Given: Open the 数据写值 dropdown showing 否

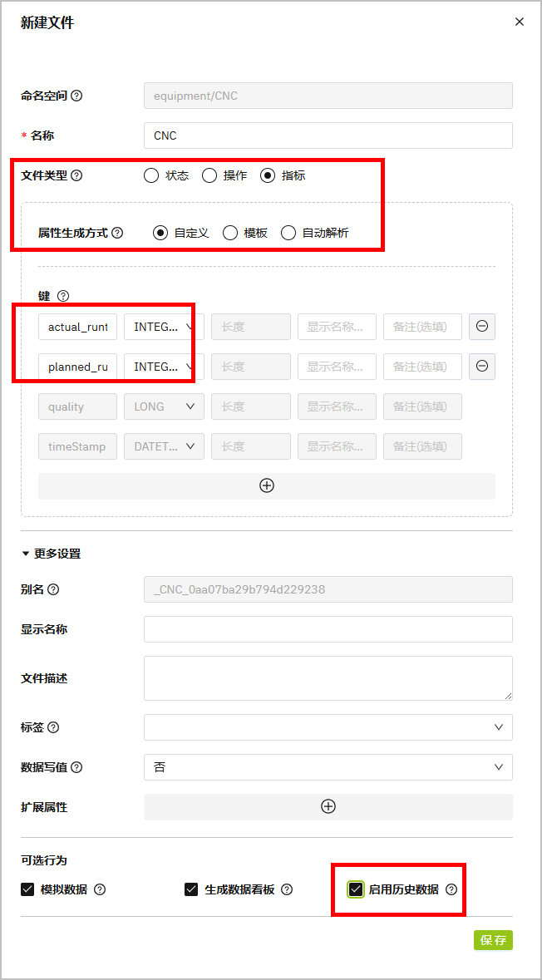Looking at the screenshot, I should tap(328, 767).
